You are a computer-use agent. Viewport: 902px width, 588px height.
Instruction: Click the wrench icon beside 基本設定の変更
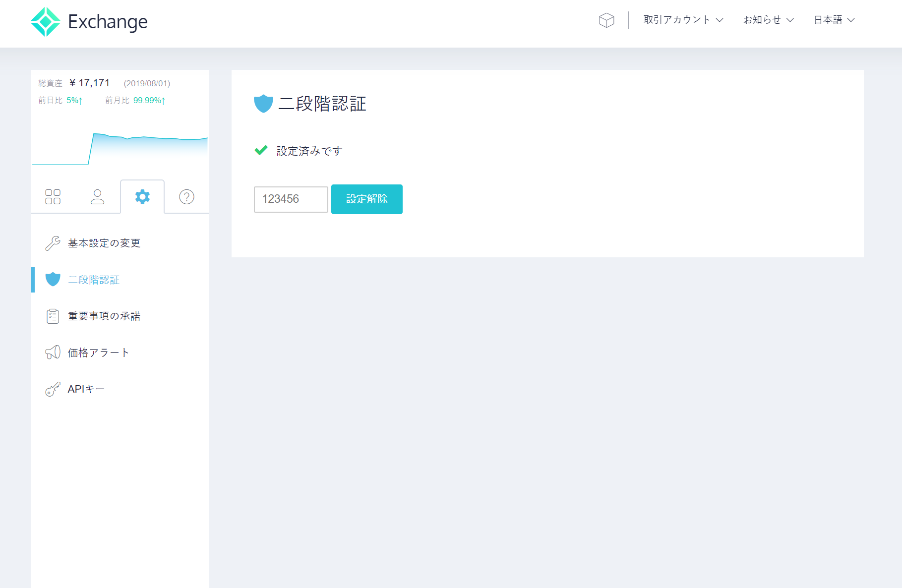coord(52,243)
